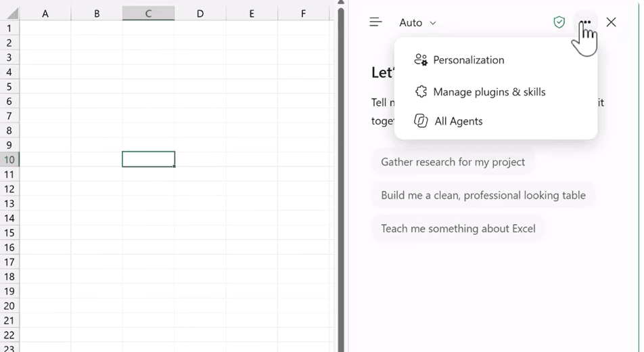The width and height of the screenshot is (644, 352).
Task: Select row 15 header
Action: (x=9, y=233)
